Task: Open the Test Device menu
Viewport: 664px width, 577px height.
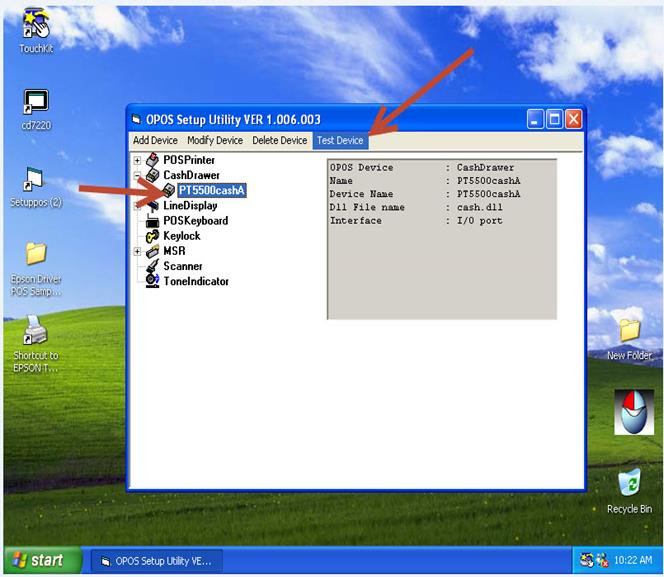Action: click(x=340, y=140)
